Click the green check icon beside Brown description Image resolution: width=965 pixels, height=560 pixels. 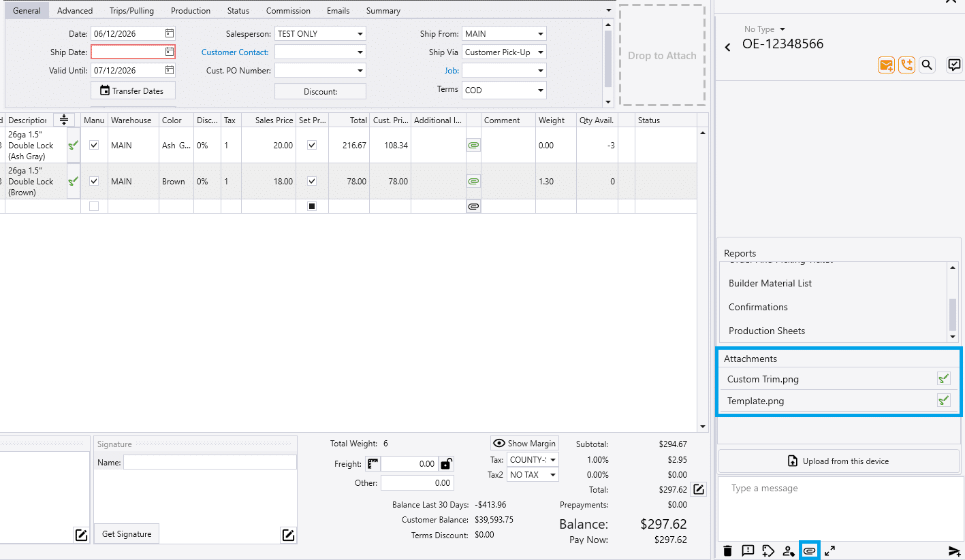(74, 181)
